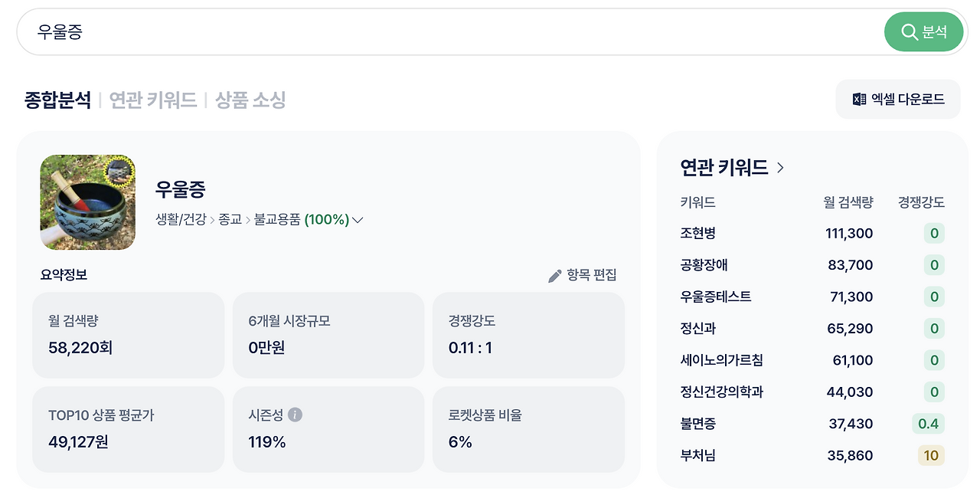Click the info icon beside 시즌성

click(296, 415)
